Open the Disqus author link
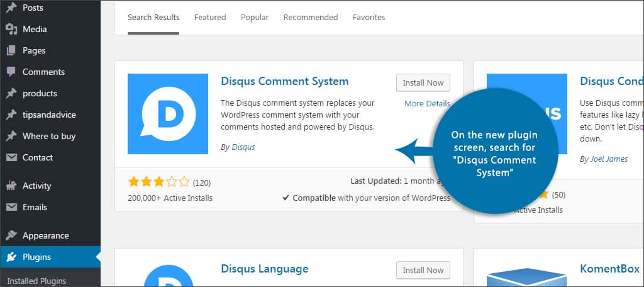Screen dimensions: 644x287 (243, 147)
